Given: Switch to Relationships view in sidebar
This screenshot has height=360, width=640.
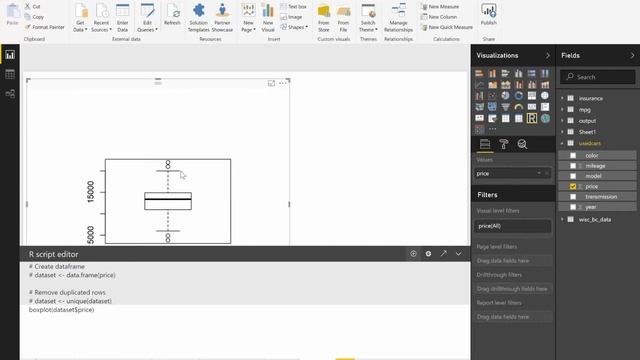Looking at the screenshot, I should click(10, 93).
